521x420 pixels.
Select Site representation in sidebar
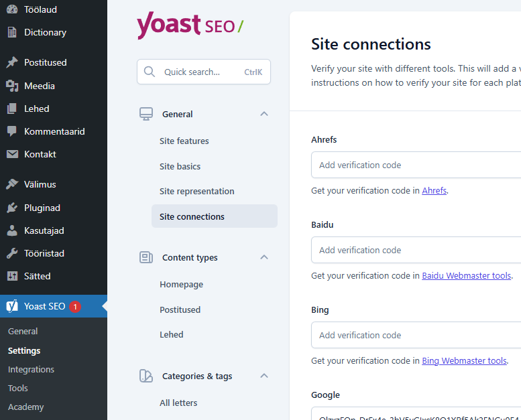(197, 191)
